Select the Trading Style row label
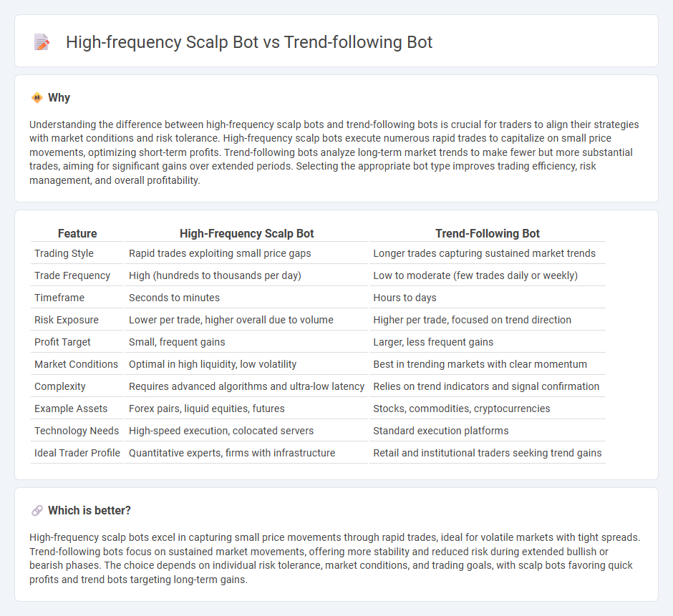 pos(64,253)
